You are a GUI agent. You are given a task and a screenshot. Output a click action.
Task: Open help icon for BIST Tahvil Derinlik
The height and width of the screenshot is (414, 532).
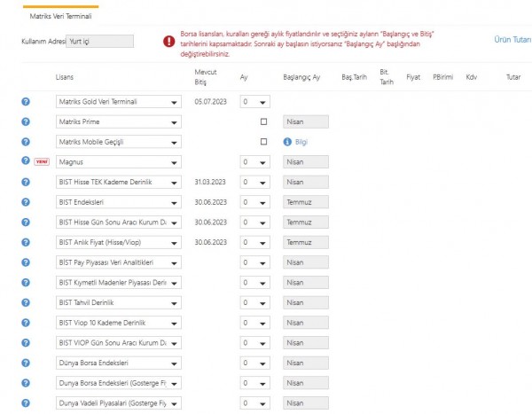point(26,302)
